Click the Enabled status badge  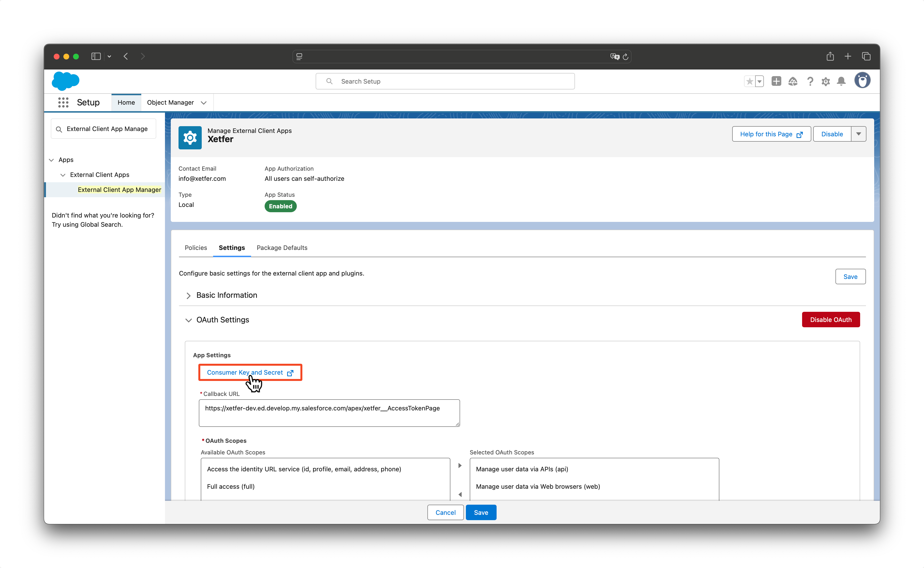(x=280, y=206)
